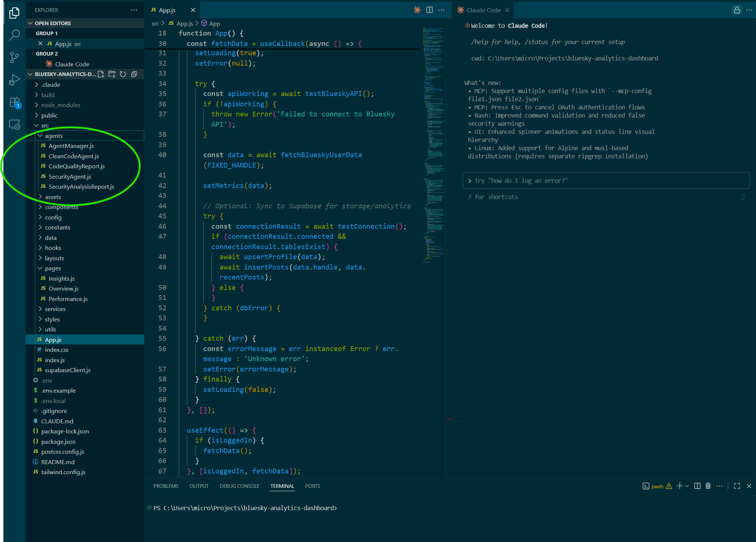Toggle the lock icon on Claude Code group
The image size is (756, 542).
tap(737, 10)
